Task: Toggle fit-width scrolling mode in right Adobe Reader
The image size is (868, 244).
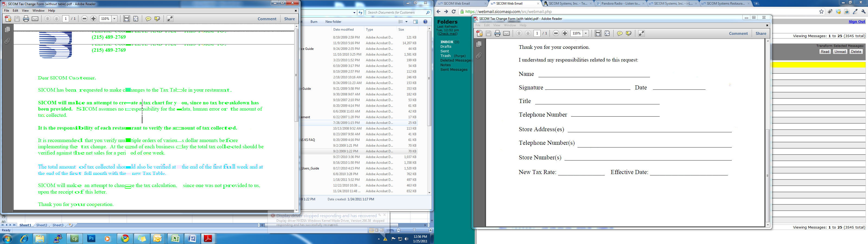Action: (x=598, y=33)
